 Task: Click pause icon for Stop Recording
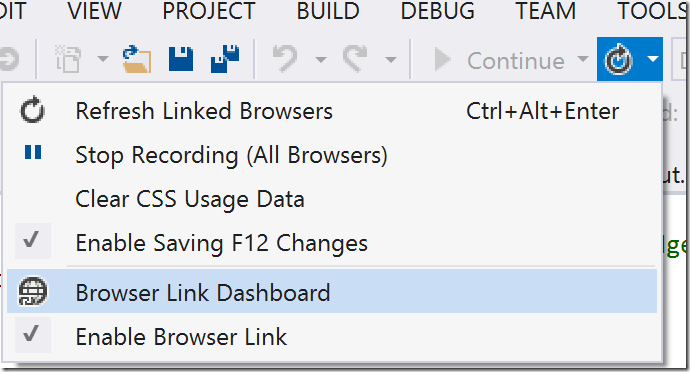pos(33,152)
